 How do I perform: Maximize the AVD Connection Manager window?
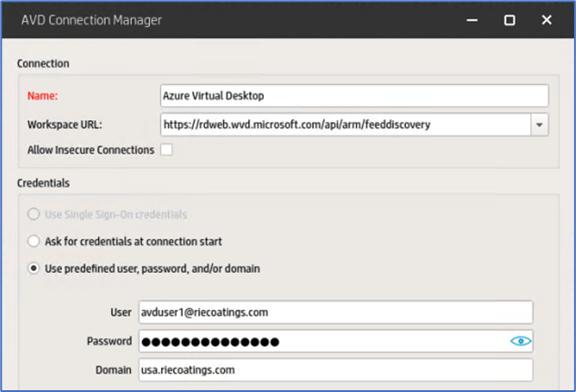pyautogui.click(x=510, y=20)
